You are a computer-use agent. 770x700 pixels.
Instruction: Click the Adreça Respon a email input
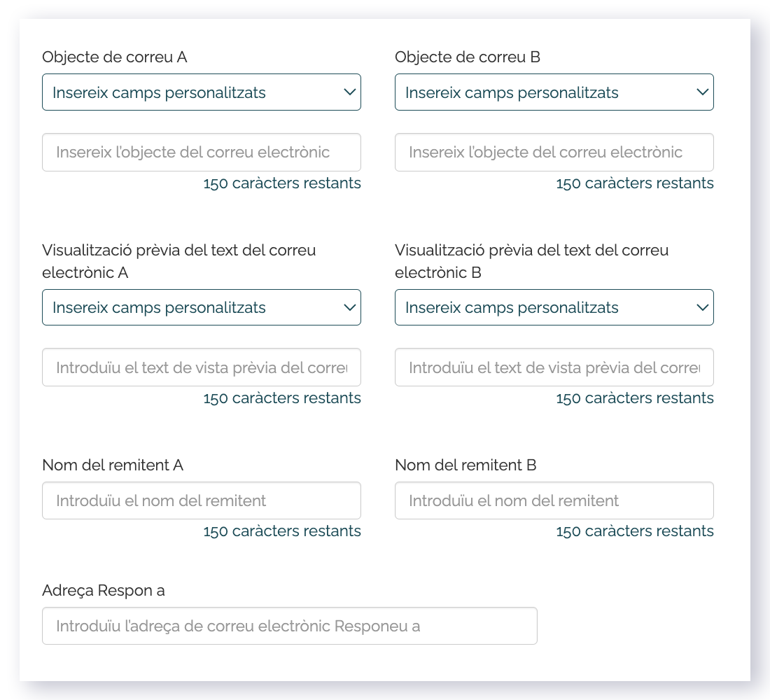pos(290,626)
